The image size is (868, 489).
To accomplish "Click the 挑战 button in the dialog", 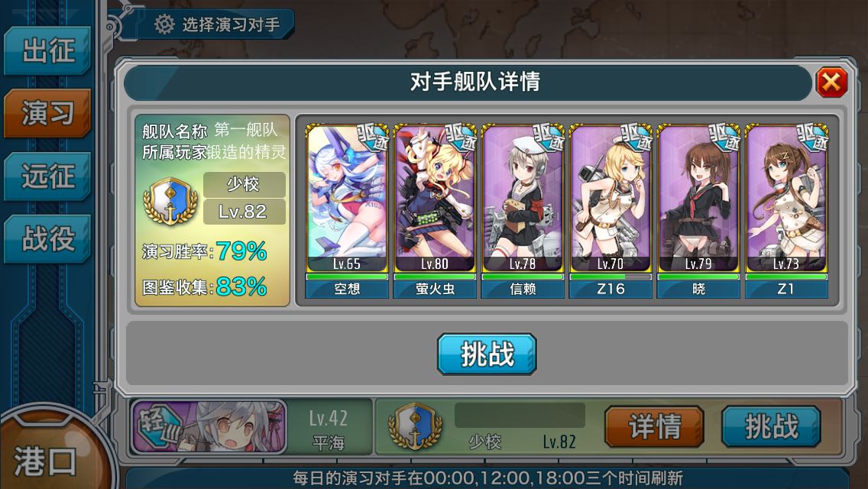I will point(487,354).
